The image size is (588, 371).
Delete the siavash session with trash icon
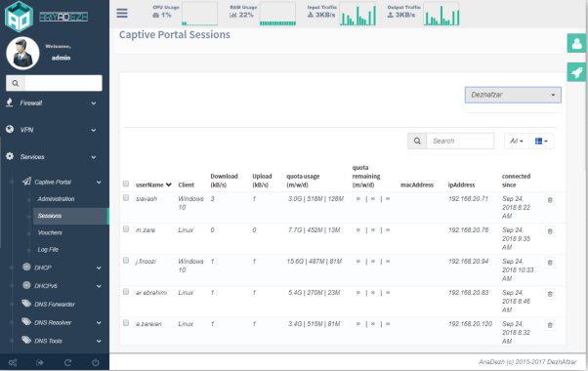[550, 200]
